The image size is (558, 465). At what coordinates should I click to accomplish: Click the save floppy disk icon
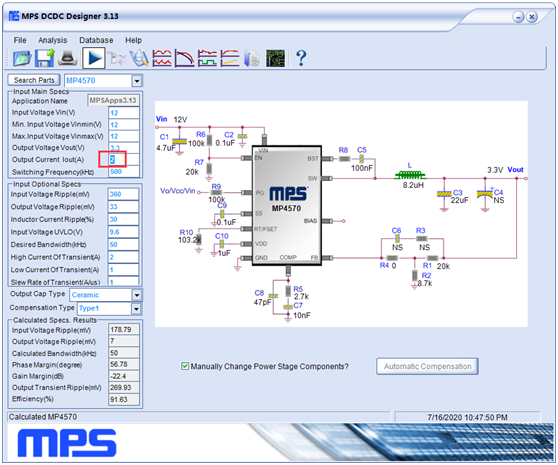click(44, 58)
